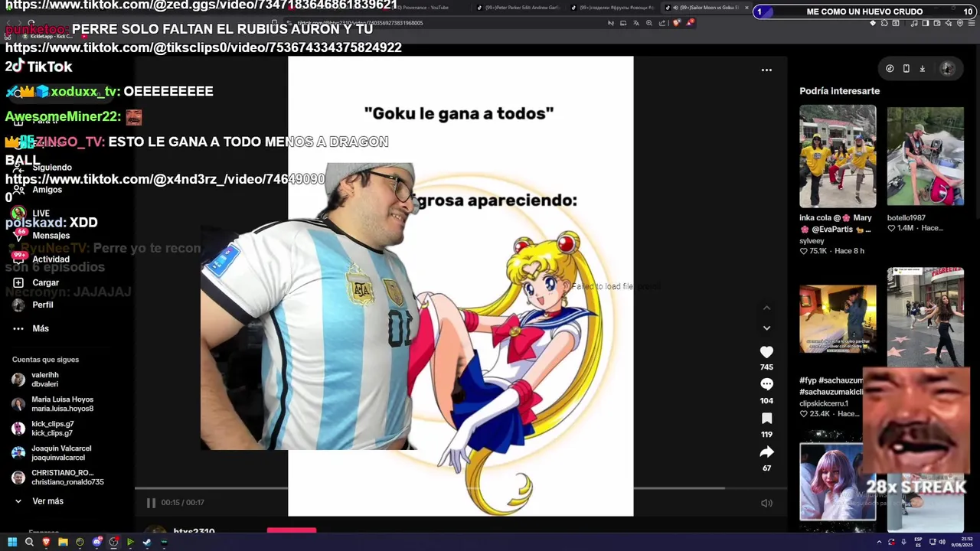Open the Windows Start menu
The width and height of the screenshot is (980, 551).
[12, 542]
